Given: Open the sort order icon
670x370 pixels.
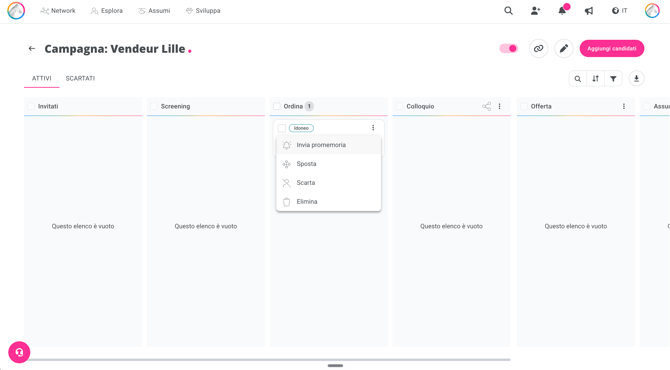Looking at the screenshot, I should point(595,79).
